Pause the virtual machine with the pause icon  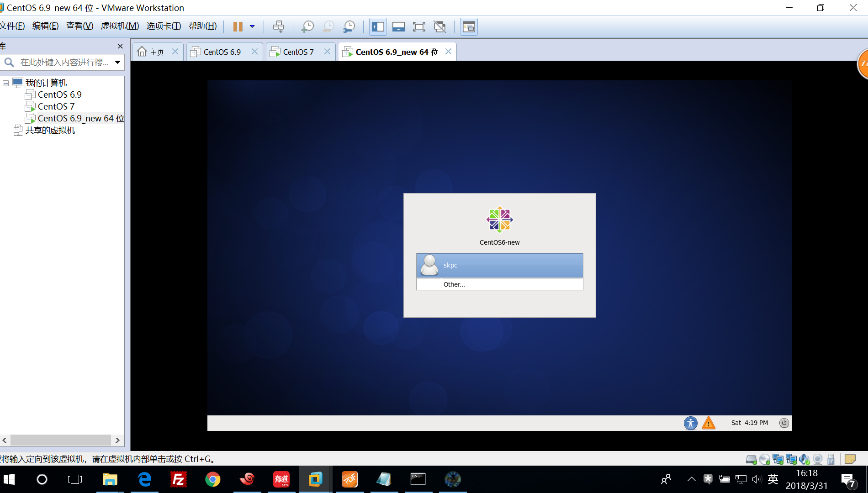click(238, 26)
